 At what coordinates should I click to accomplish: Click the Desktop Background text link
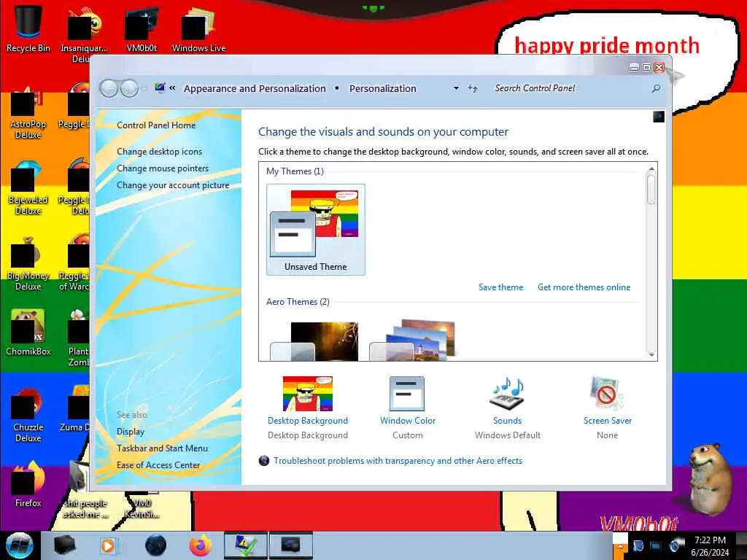[308, 421]
